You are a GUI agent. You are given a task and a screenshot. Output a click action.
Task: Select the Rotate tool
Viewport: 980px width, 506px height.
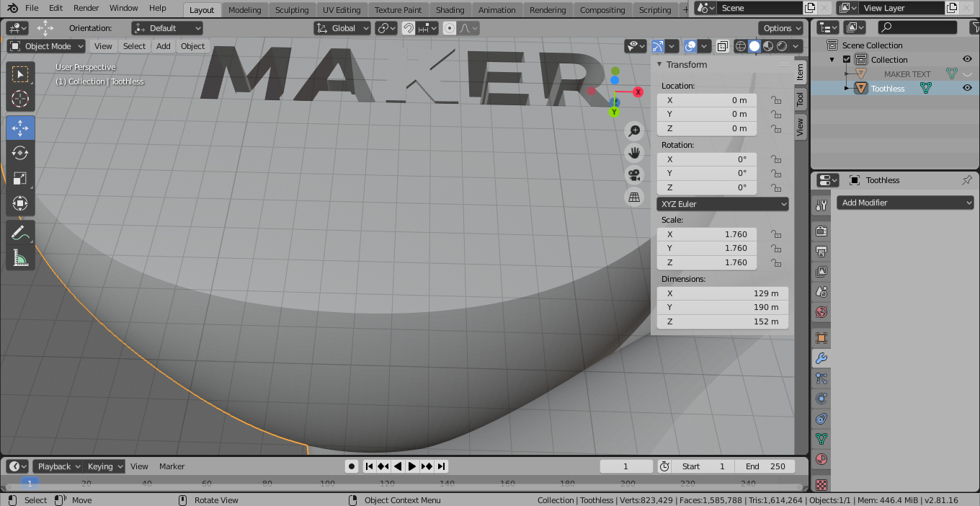(20, 154)
